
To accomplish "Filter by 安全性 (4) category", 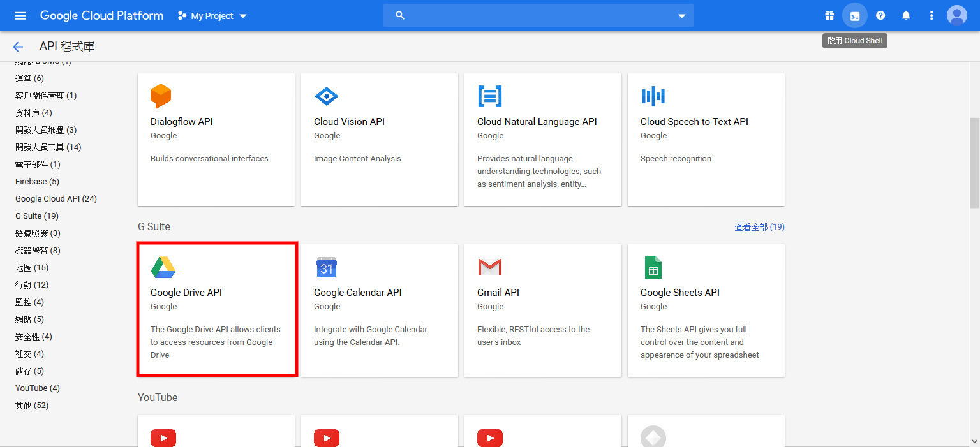I will pos(34,337).
